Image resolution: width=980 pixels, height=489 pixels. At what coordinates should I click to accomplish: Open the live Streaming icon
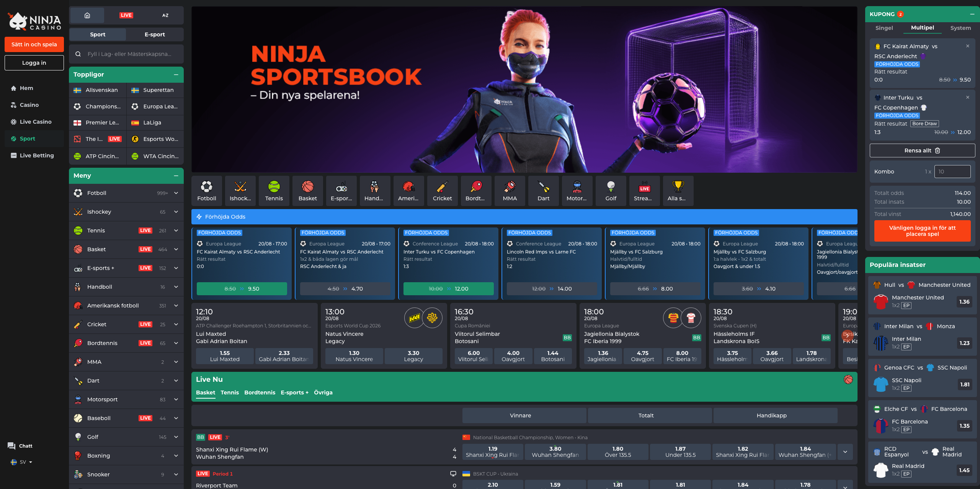(x=645, y=191)
